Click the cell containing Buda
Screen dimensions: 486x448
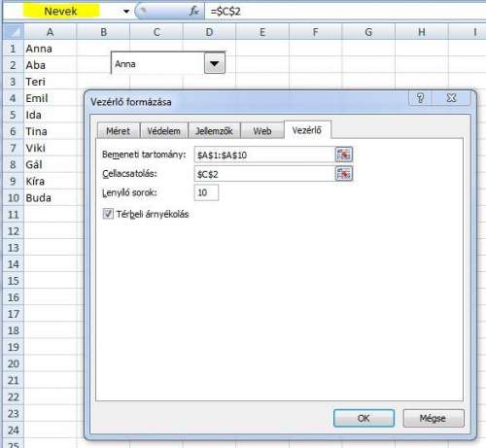(x=51, y=197)
